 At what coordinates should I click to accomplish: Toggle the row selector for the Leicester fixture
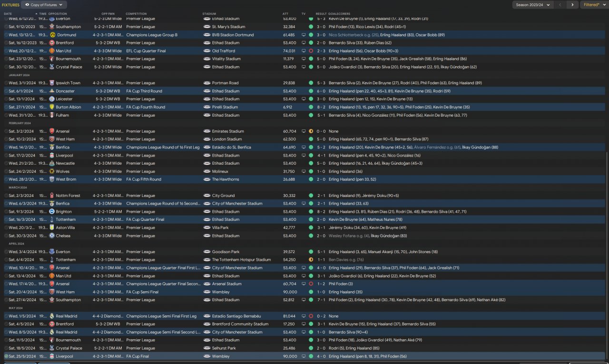[x=6, y=99]
